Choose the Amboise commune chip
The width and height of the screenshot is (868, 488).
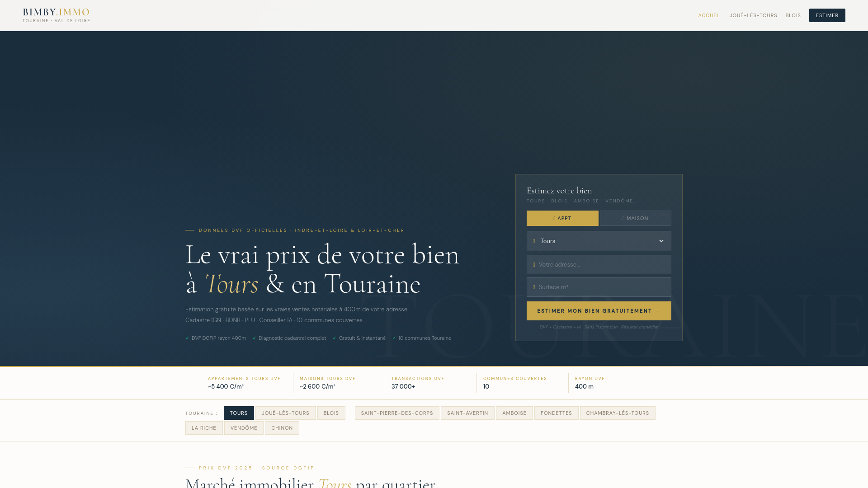tap(514, 413)
